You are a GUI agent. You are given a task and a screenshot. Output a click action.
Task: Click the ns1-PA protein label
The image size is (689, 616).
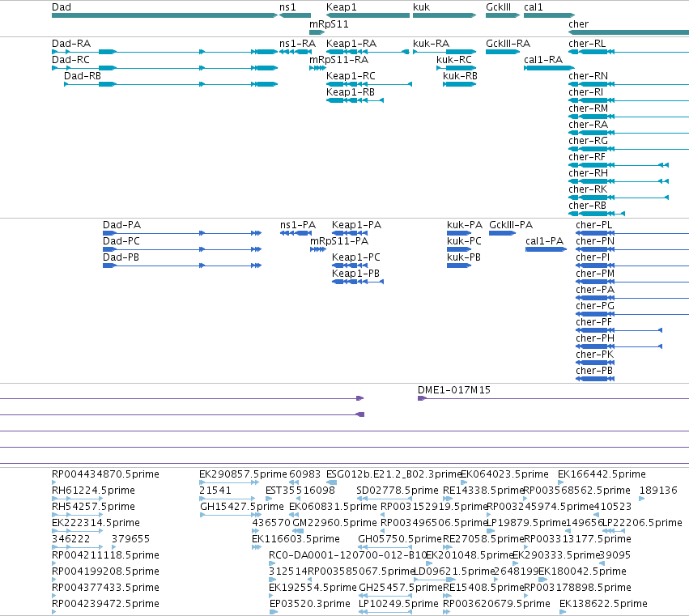[298, 225]
